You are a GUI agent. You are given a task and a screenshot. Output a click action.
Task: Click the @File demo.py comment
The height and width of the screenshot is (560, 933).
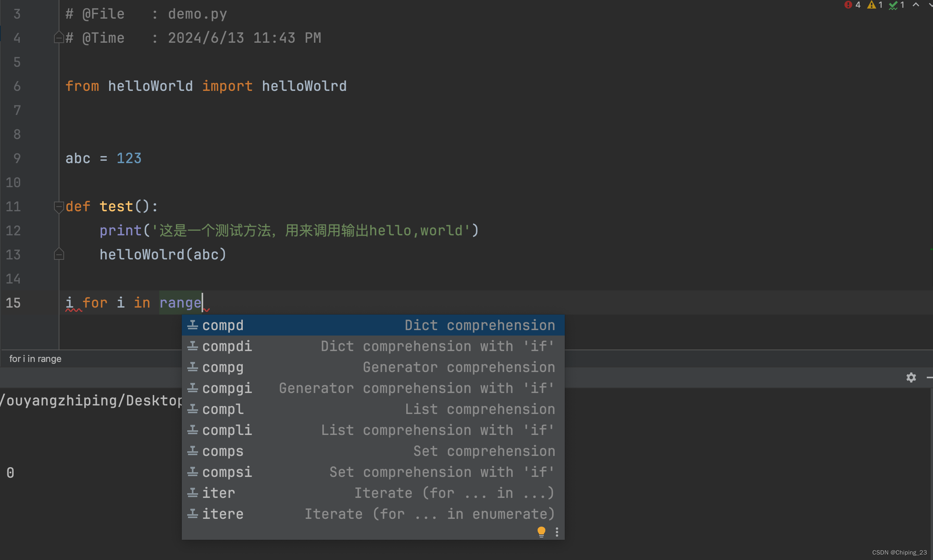(146, 14)
